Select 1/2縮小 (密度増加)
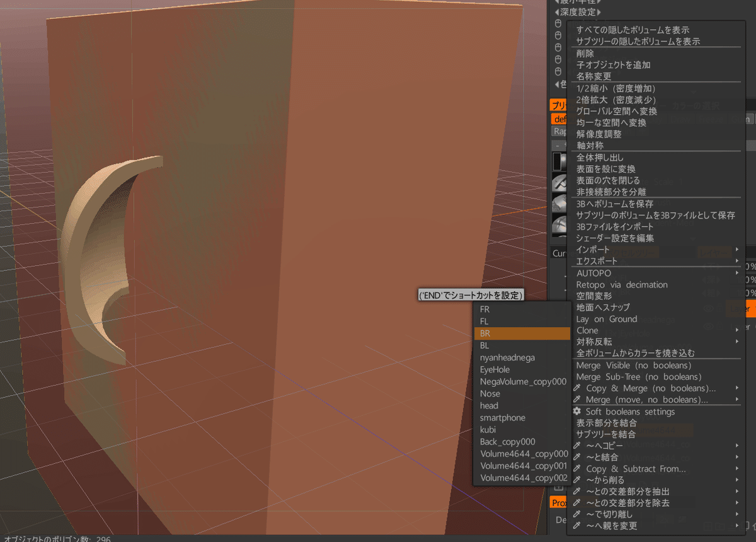 tap(616, 89)
